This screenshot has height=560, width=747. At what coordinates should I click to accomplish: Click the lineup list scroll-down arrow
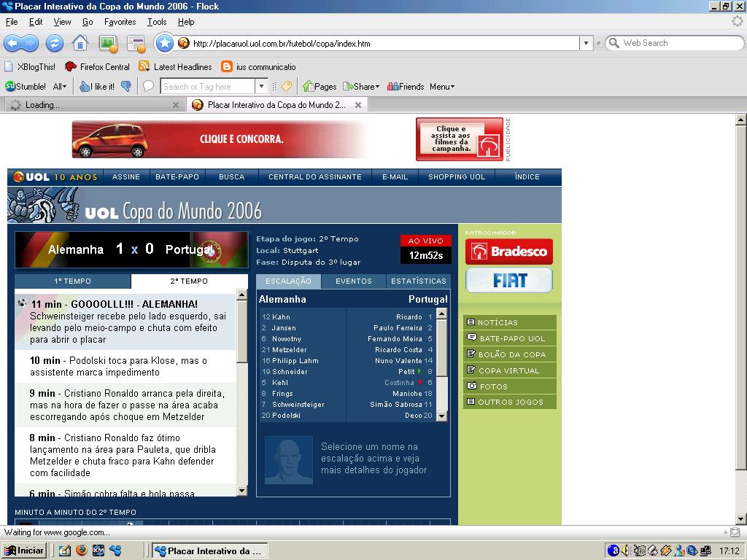pos(441,416)
